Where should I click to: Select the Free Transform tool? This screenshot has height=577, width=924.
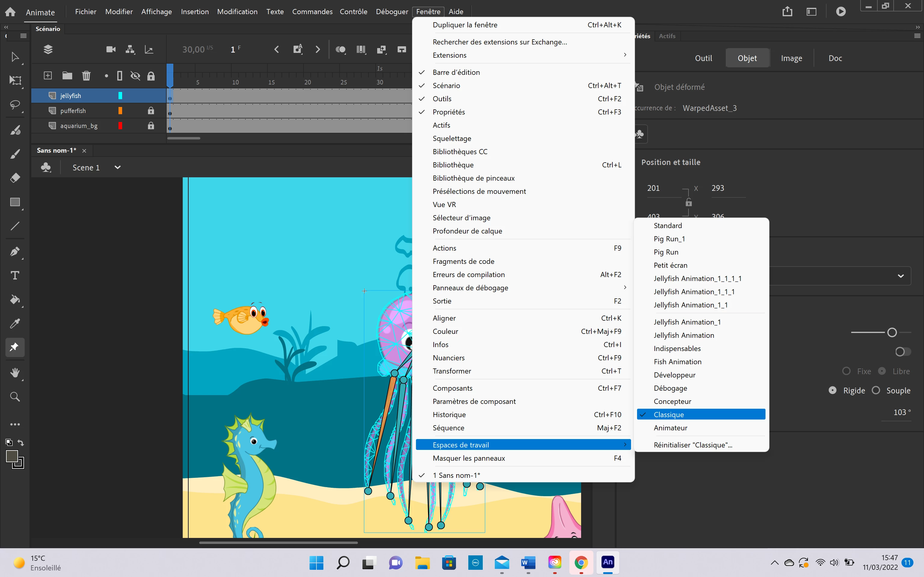(14, 81)
